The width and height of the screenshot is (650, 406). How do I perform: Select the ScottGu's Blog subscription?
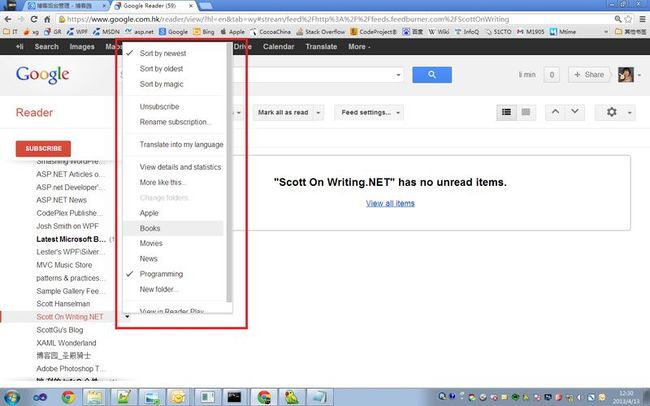(x=60, y=330)
